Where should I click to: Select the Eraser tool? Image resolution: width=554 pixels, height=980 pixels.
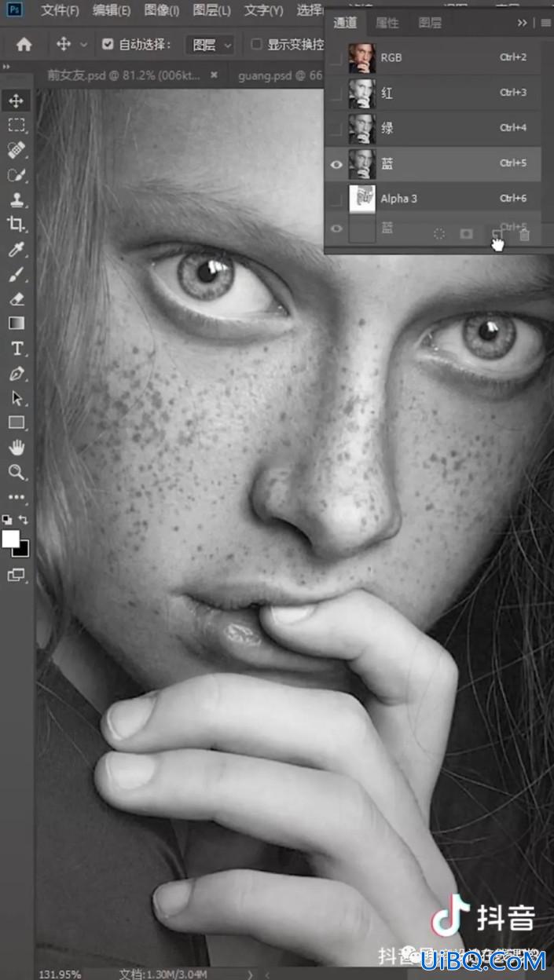(x=16, y=298)
